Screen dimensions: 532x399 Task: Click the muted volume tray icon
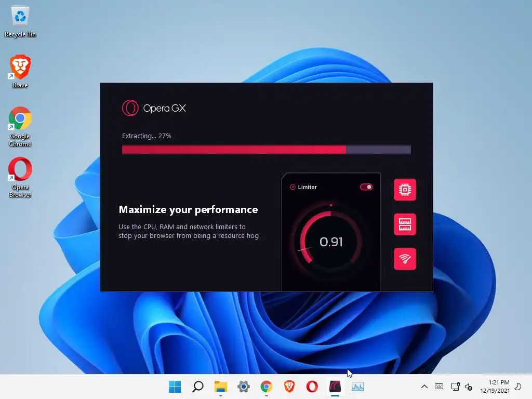pos(468,387)
